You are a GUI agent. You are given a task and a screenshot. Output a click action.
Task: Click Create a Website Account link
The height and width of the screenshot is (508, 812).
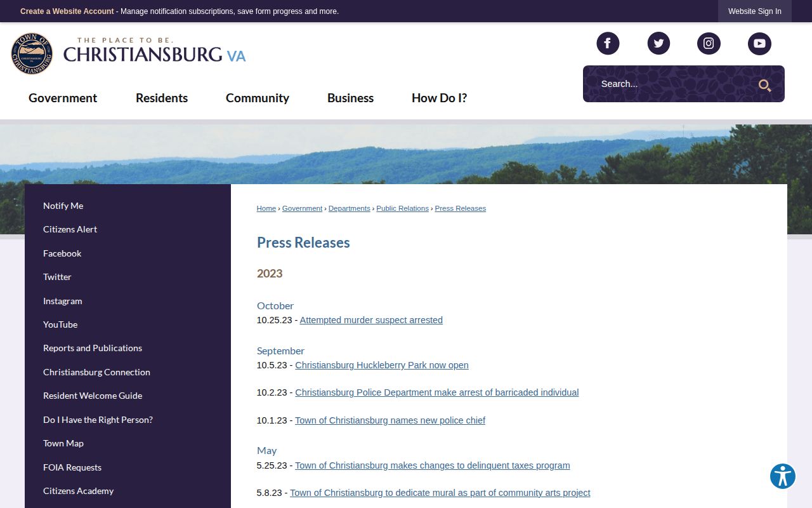(x=67, y=11)
